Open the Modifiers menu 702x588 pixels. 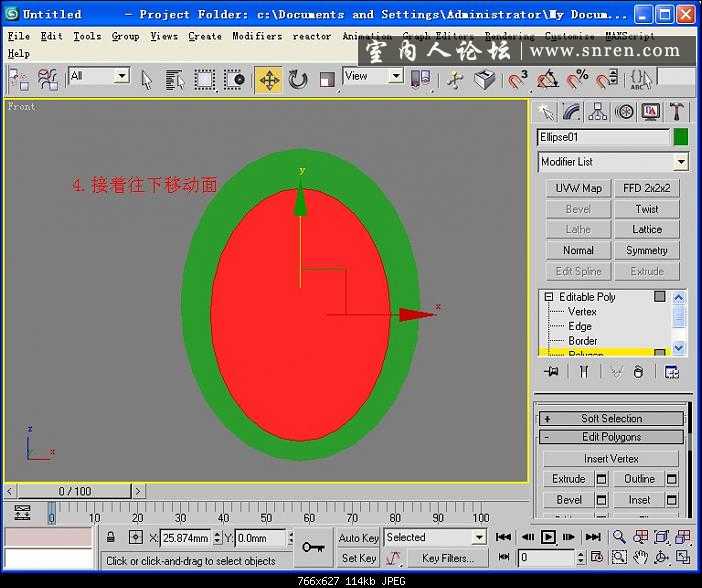(257, 36)
